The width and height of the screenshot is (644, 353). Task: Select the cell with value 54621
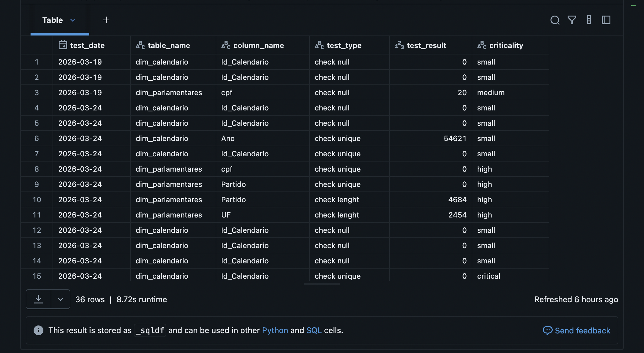coord(431,138)
